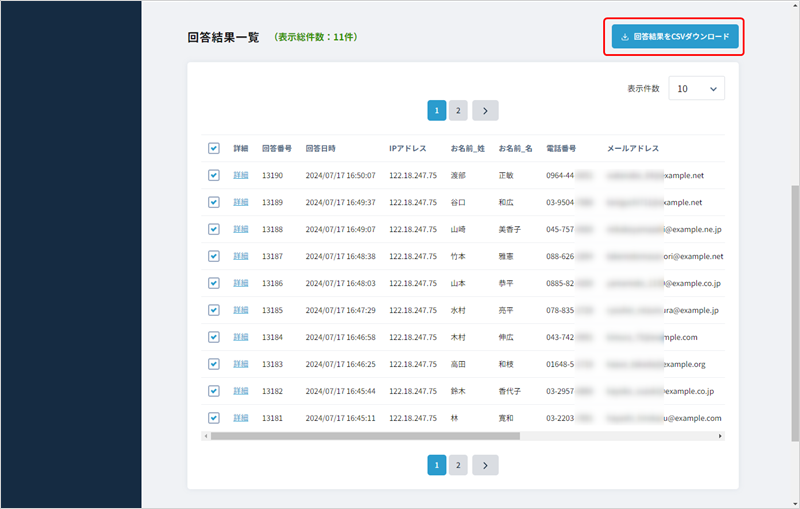Click answer number 13186 cell

[272, 283]
